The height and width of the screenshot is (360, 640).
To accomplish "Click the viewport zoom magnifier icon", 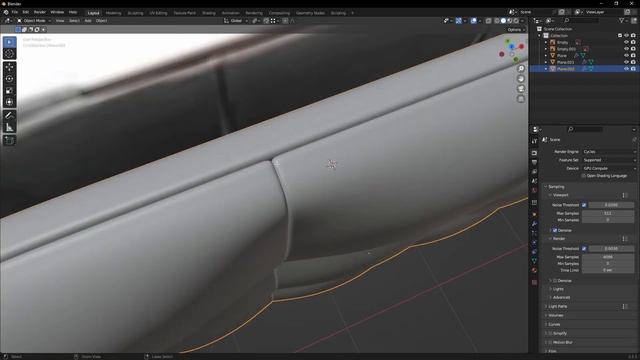I will click(x=521, y=69).
